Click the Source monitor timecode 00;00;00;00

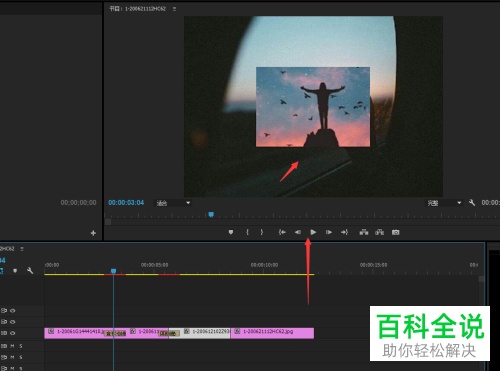pyautogui.click(x=78, y=203)
